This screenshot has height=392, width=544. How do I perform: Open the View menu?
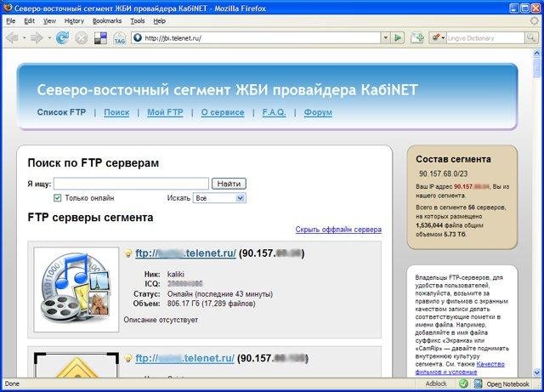coord(49,20)
